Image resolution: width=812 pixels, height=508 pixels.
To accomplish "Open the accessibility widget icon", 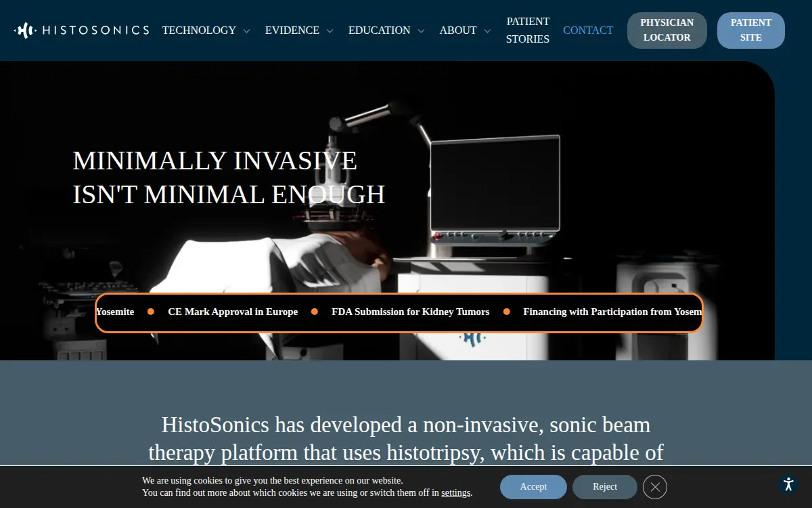I will (788, 484).
